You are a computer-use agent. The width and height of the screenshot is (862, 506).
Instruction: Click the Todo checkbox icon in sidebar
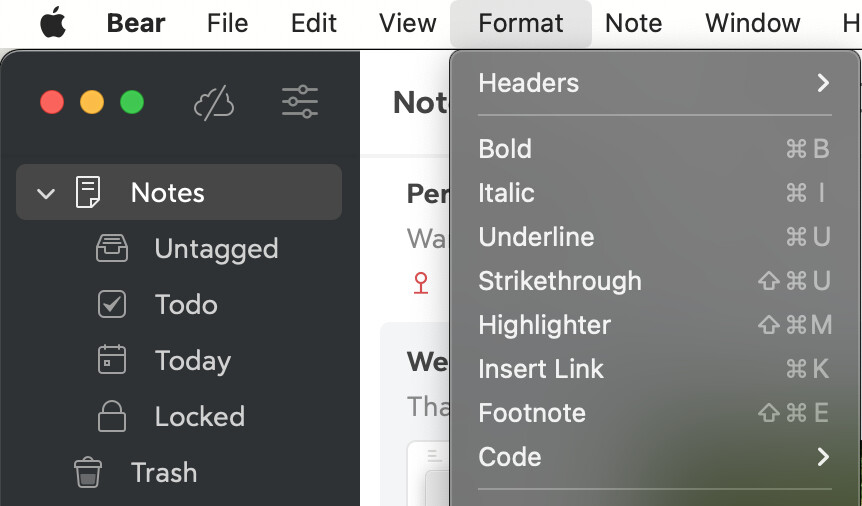(112, 304)
